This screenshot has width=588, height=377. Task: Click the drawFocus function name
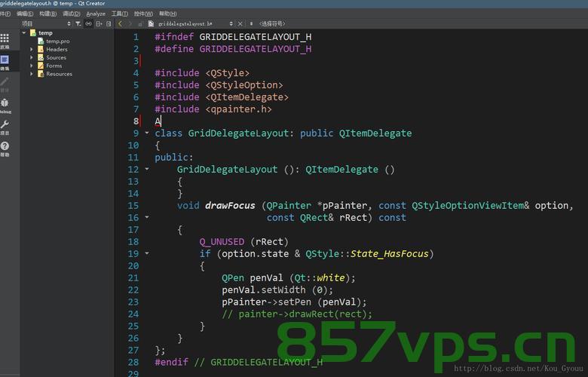pyautogui.click(x=230, y=206)
